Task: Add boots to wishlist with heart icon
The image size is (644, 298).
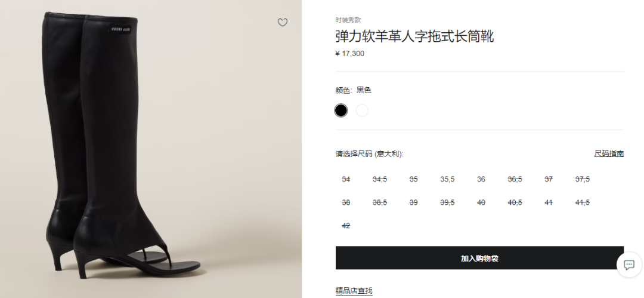Action: pyautogui.click(x=283, y=22)
